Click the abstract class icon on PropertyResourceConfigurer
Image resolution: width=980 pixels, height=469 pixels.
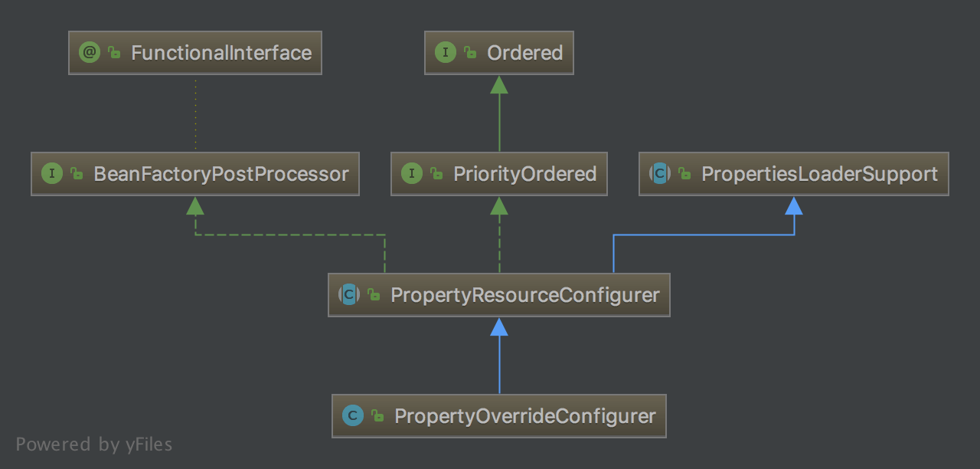pos(349,295)
